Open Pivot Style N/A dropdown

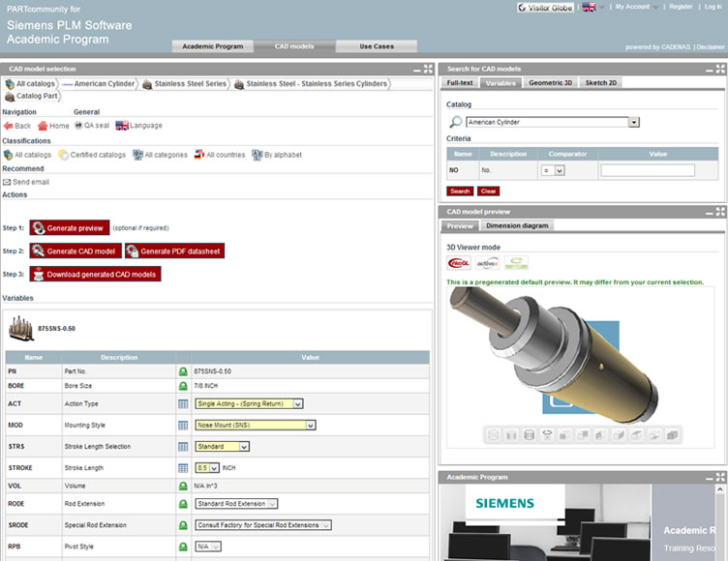[x=208, y=546]
